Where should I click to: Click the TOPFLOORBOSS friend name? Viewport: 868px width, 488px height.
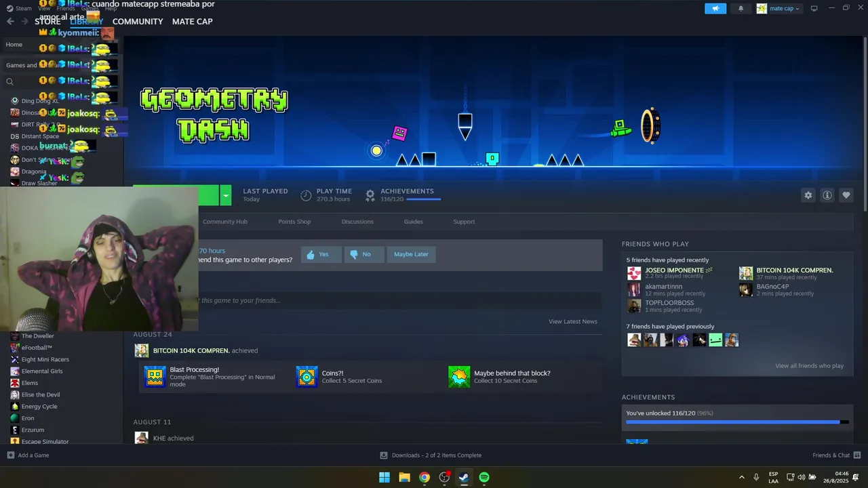(669, 303)
